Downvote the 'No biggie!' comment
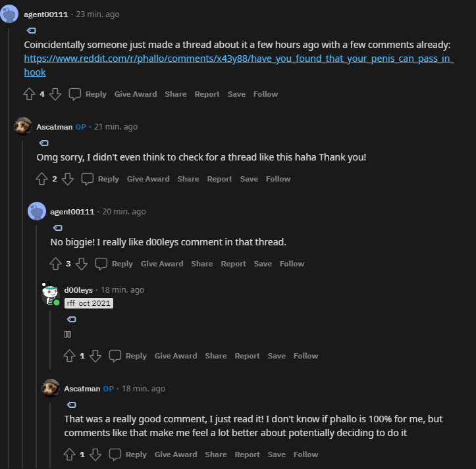 [82, 264]
